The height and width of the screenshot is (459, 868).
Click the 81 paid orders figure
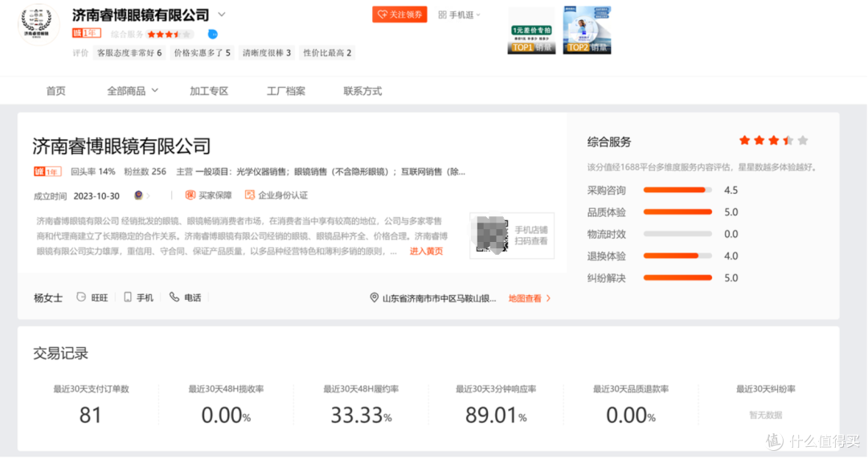click(91, 415)
